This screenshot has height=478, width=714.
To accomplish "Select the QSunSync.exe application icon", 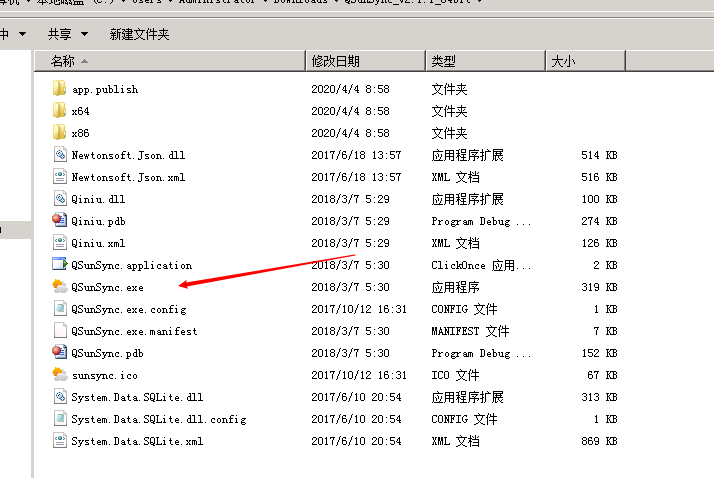I will pyautogui.click(x=60, y=287).
